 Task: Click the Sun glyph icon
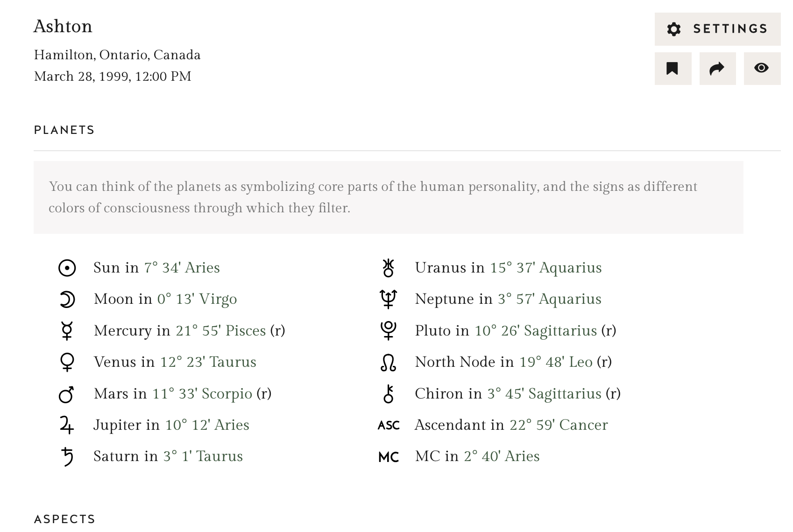pyautogui.click(x=67, y=268)
